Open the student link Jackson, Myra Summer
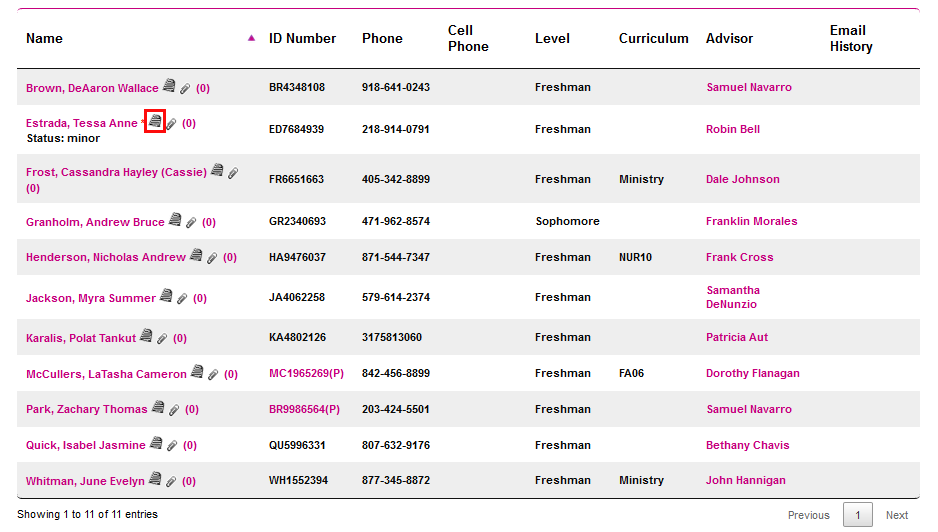The image size is (938, 532). point(91,298)
